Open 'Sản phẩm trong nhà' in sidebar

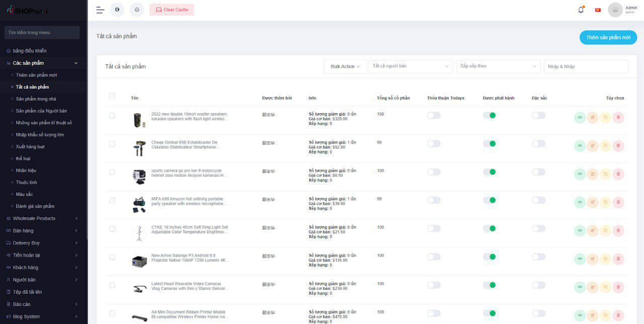pos(36,99)
